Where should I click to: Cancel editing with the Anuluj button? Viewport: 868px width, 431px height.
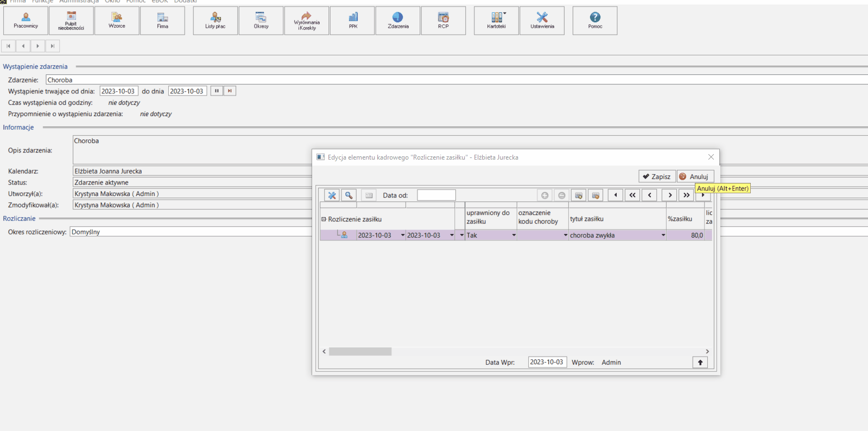(695, 176)
